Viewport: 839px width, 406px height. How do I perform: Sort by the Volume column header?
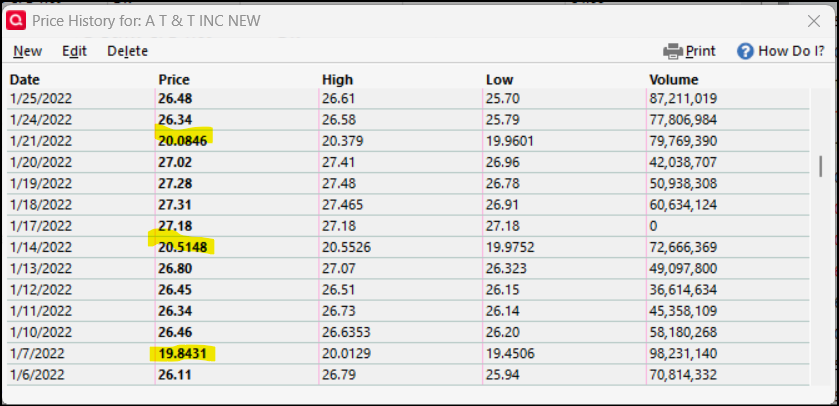coord(674,80)
